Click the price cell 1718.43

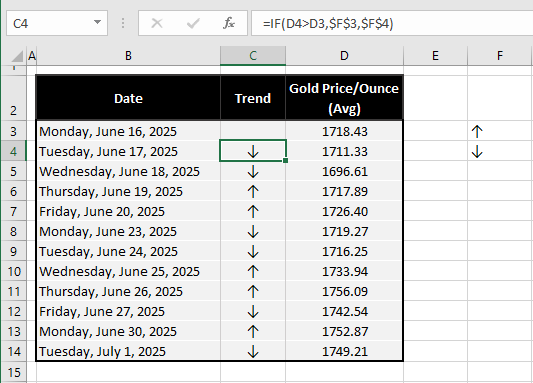(x=344, y=131)
